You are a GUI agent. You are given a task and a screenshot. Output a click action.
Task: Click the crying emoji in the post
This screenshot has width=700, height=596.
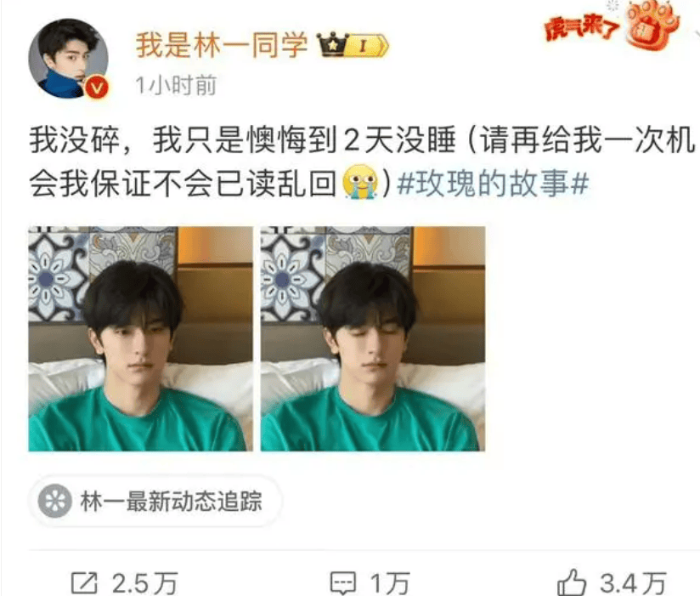click(360, 182)
